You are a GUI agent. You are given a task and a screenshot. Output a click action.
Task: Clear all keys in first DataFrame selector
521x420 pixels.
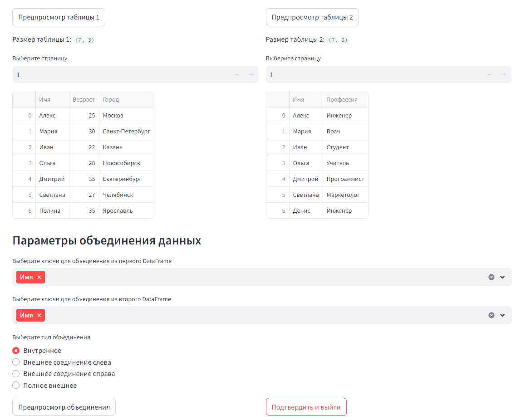[x=492, y=277]
